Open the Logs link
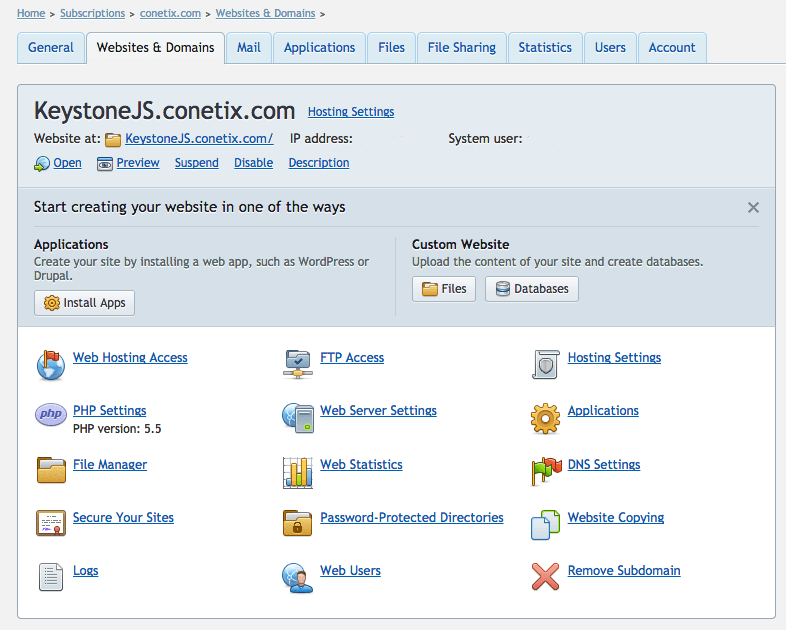786x630 pixels. 86,571
